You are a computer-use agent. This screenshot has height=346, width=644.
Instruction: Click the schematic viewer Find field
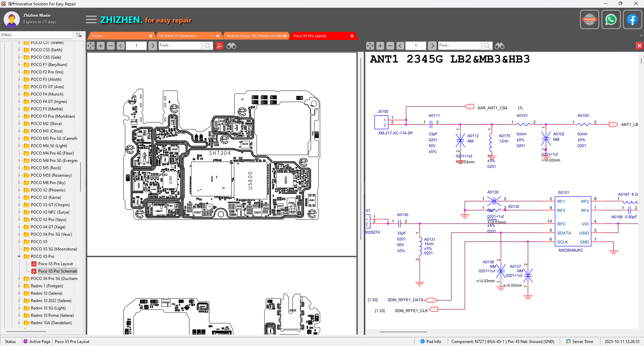[x=460, y=46]
